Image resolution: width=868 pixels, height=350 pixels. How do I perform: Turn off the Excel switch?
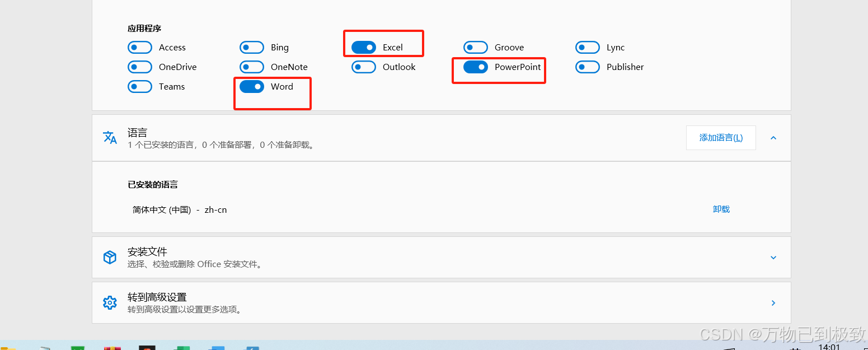(x=364, y=48)
